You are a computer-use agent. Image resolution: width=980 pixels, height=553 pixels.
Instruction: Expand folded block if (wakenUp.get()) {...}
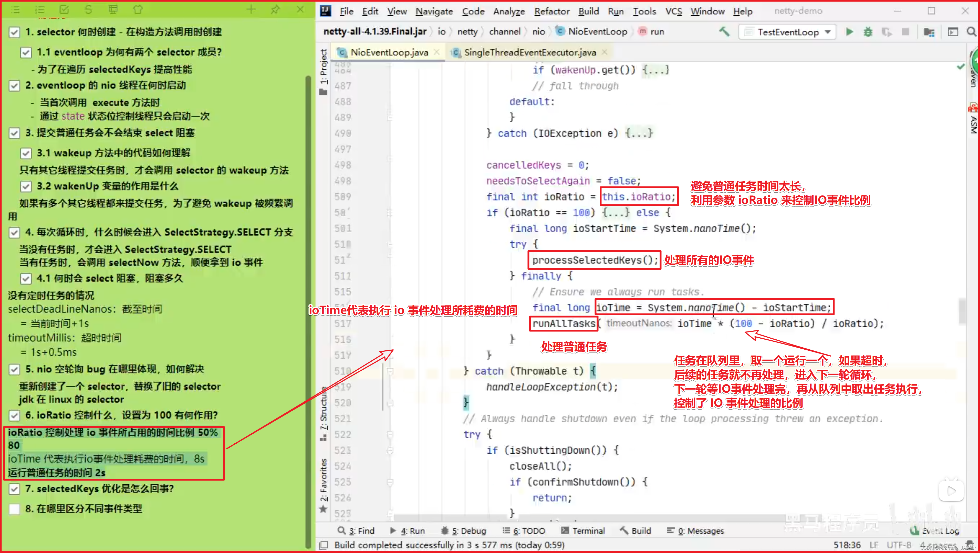(655, 70)
